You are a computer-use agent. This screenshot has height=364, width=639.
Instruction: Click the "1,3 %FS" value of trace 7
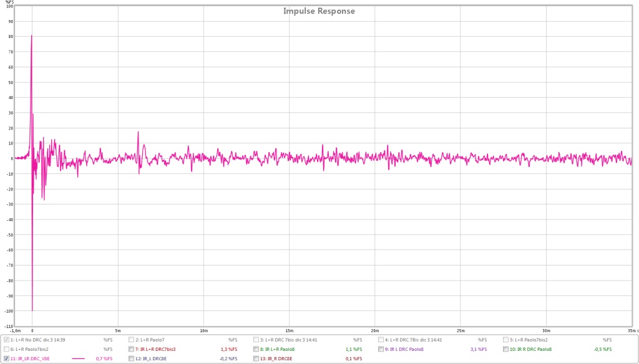(x=229, y=349)
